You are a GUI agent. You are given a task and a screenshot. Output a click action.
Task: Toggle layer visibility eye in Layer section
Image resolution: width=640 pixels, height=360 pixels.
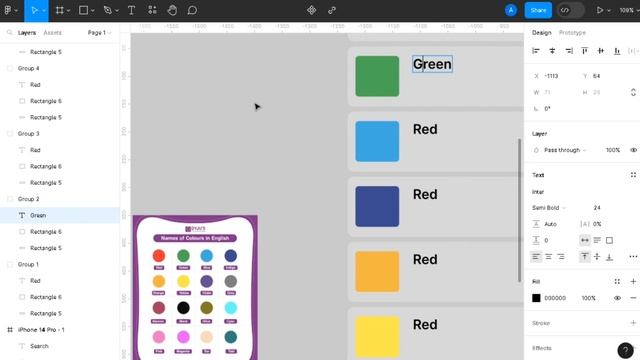[633, 150]
